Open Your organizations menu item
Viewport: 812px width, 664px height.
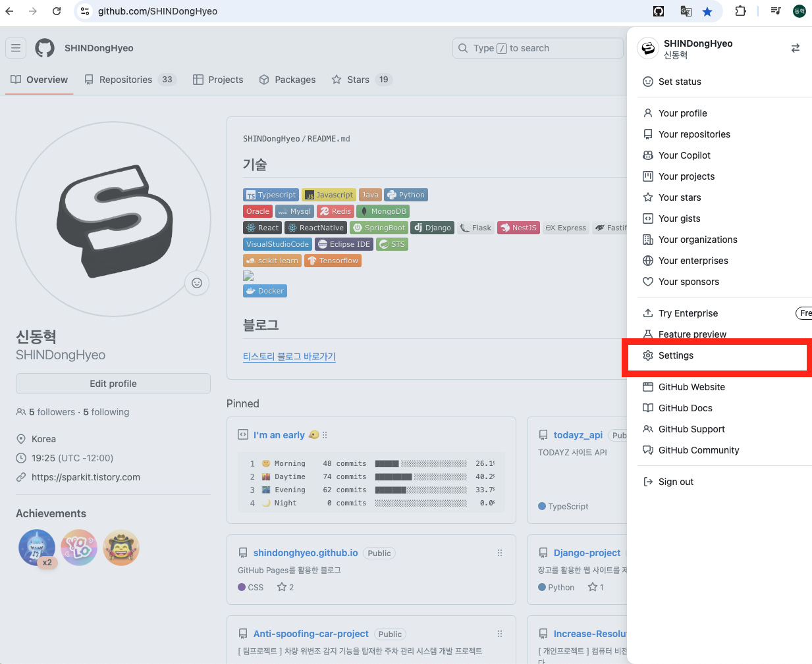pyautogui.click(x=724, y=240)
